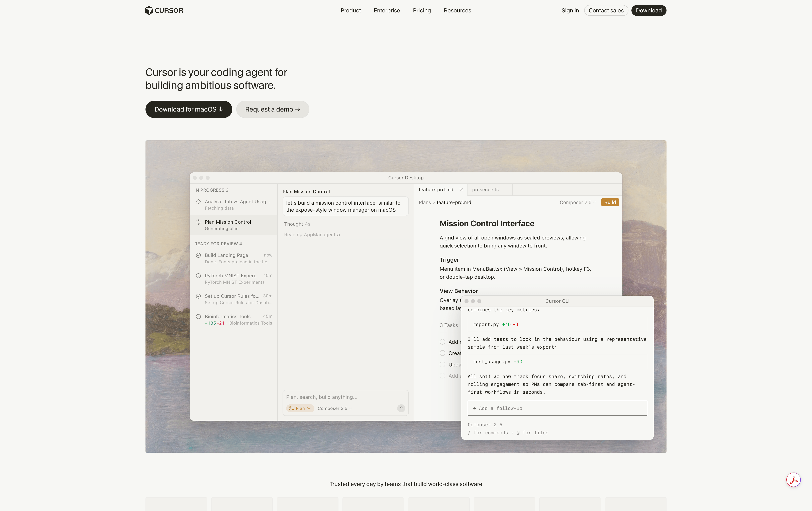Viewport: 812px width, 511px height.
Task: Click the send arrow icon in chat input
Action: [401, 408]
